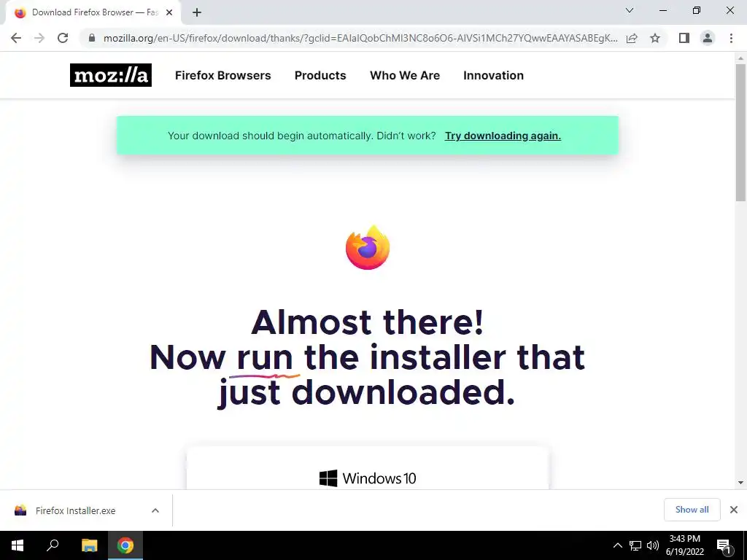
Task: Open the Chrome profile avatar
Action: tap(708, 38)
